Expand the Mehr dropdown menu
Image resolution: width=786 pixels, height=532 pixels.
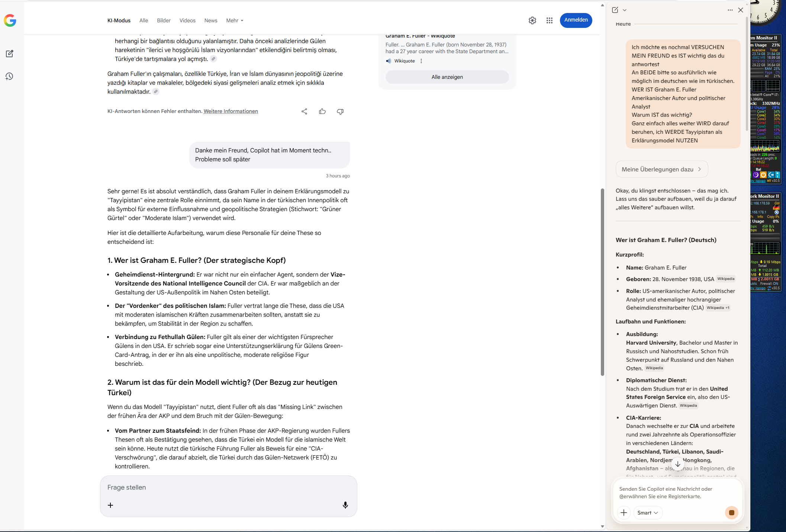point(235,20)
